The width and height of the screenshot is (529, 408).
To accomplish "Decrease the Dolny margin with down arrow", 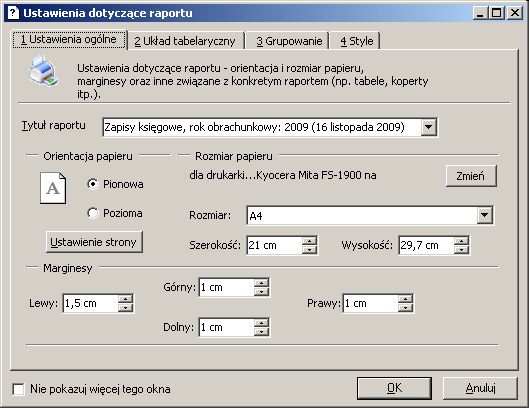I will pos(261,332).
